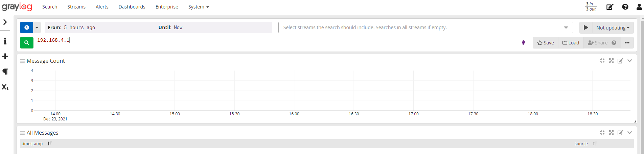Toggle sort on source column
Image resolution: width=644 pixels, height=154 pixels.
point(595,143)
